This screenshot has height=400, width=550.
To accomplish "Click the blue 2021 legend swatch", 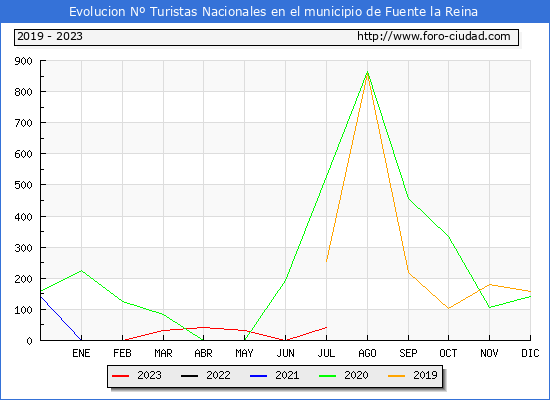I will (259, 376).
